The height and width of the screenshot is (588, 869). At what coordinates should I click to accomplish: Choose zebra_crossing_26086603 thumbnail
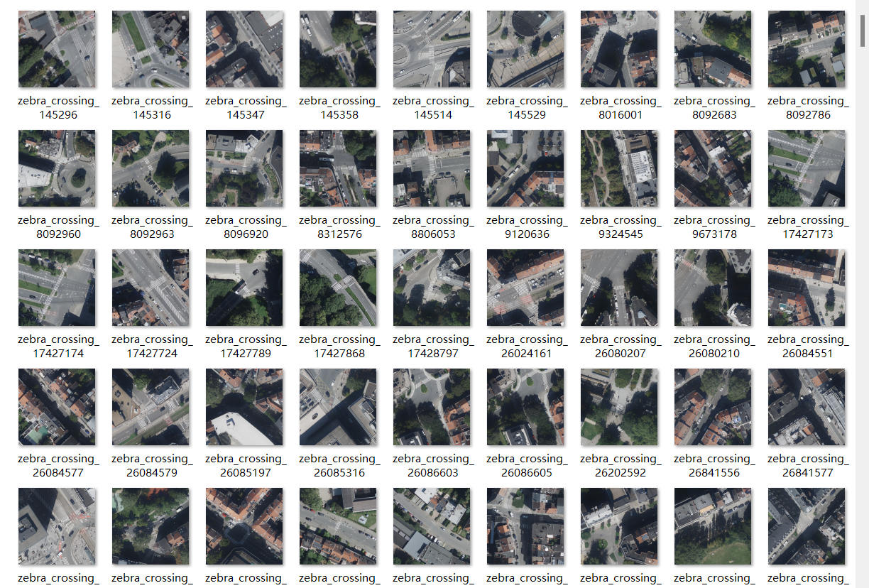click(432, 407)
